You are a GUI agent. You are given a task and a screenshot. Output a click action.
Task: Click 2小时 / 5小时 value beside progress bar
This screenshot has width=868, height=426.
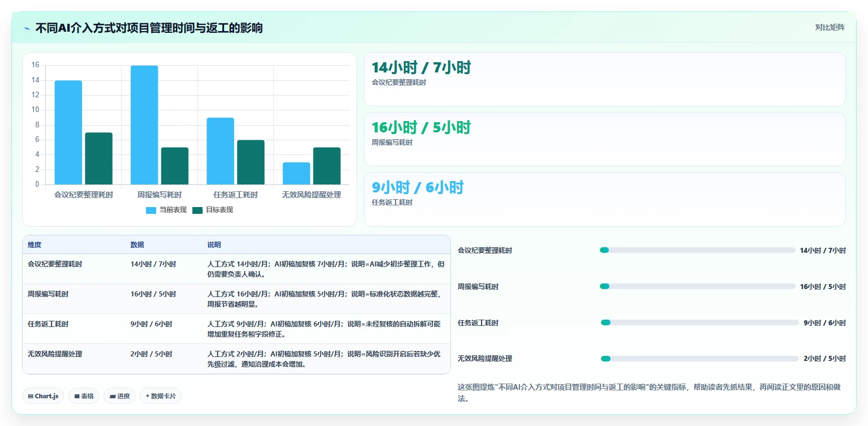coord(824,359)
